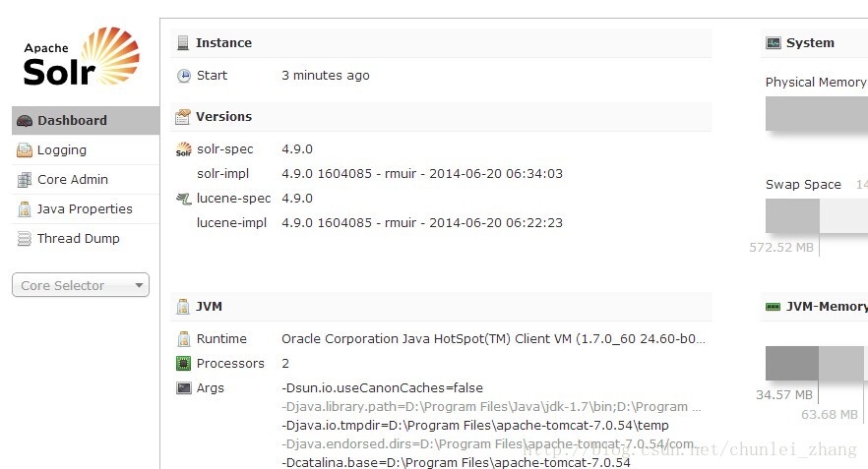The height and width of the screenshot is (469, 868).
Task: Open the Logging page
Action: click(x=86, y=149)
